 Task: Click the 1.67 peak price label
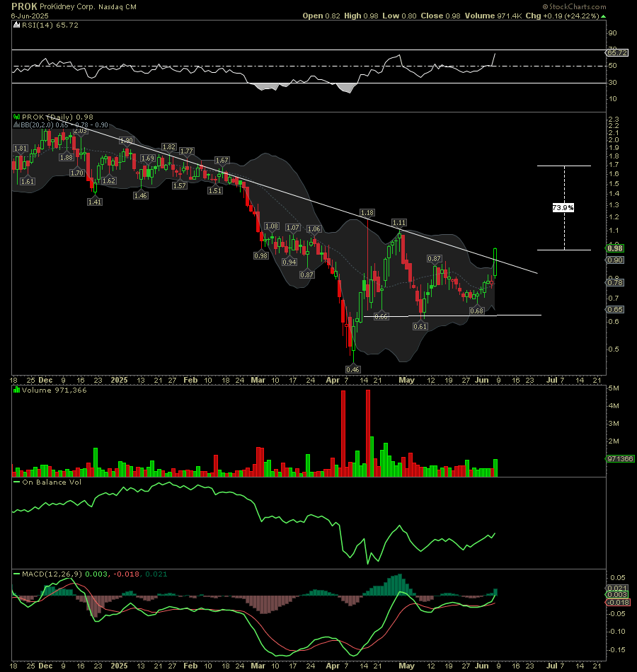[222, 161]
